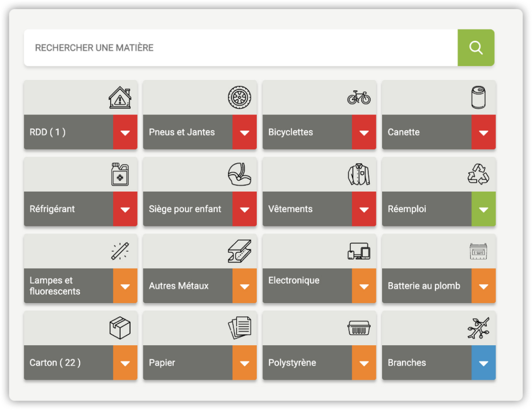Click the green magnifying glass search button
This screenshot has width=532, height=410.
[476, 48]
